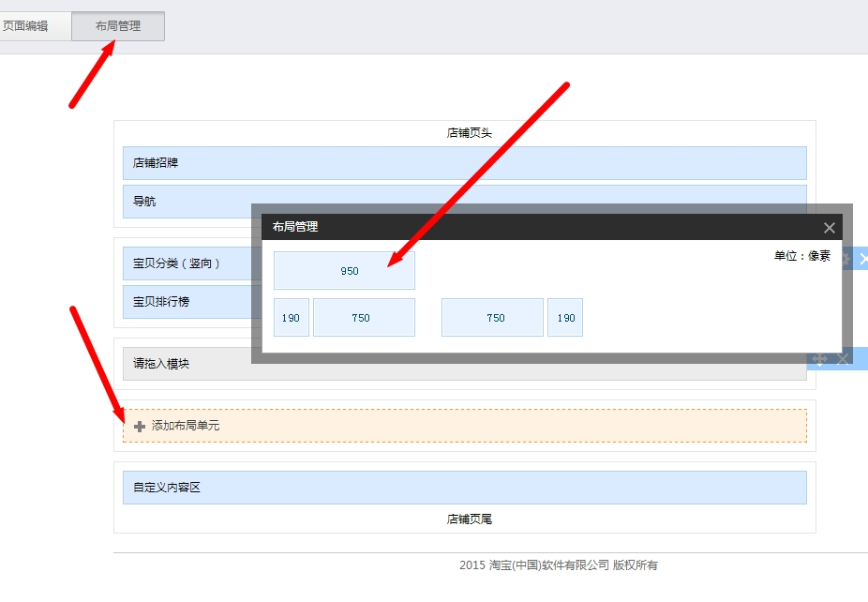The height and width of the screenshot is (602, 868).
Task: Click the move handle icon on layout unit
Action: pos(819,358)
